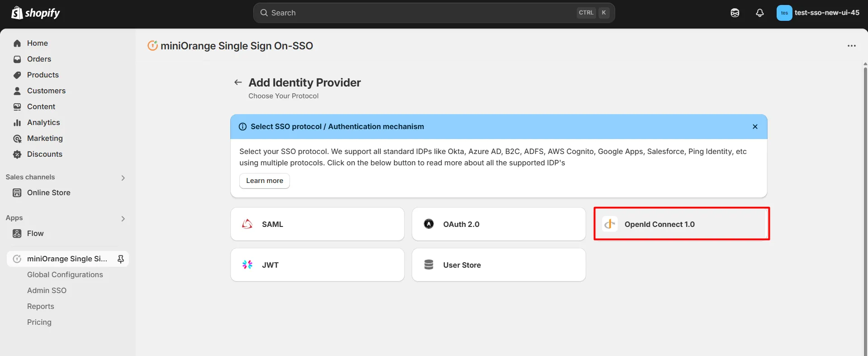Open the Products menu item
The image size is (868, 356).
coord(68,75)
